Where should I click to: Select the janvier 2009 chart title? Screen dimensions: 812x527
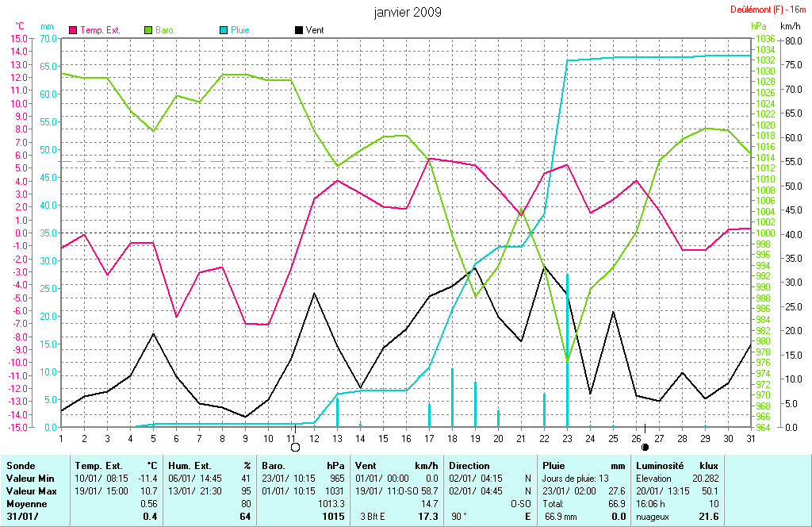[408, 13]
